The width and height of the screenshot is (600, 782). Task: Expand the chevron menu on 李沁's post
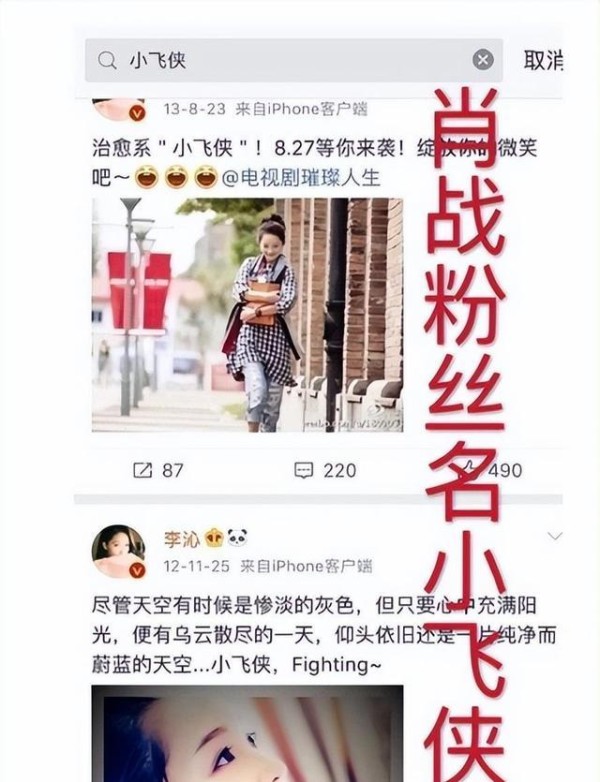[x=555, y=536]
